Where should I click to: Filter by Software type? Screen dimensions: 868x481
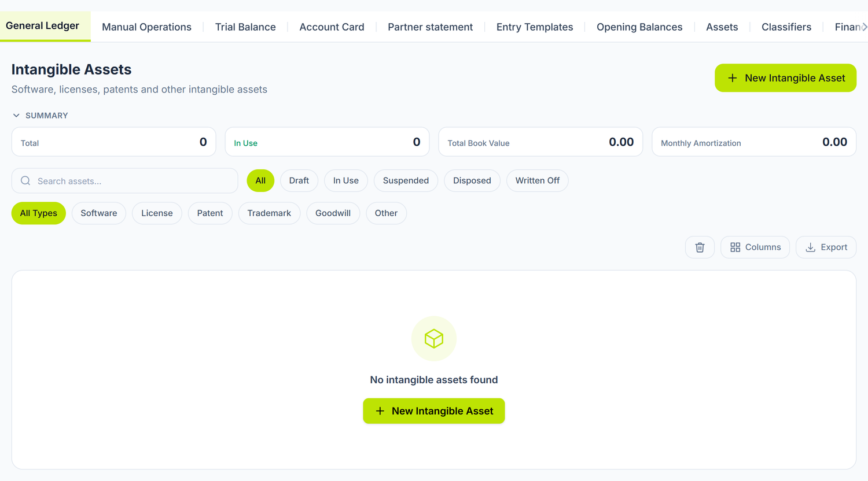click(99, 213)
